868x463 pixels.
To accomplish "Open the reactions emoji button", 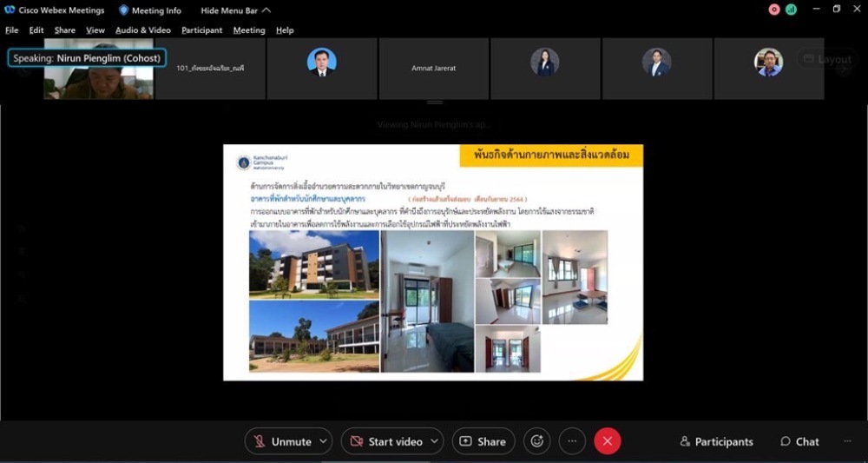I will click(x=536, y=441).
